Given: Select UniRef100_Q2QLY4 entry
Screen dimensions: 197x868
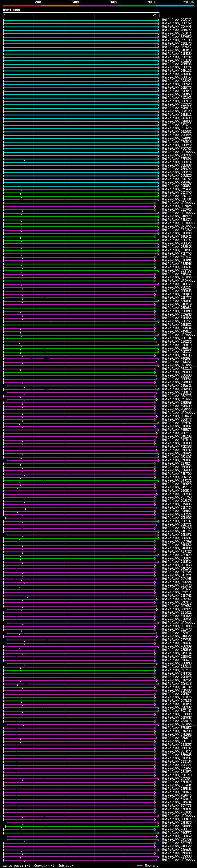Looking at the screenshot, I should 177,67.
